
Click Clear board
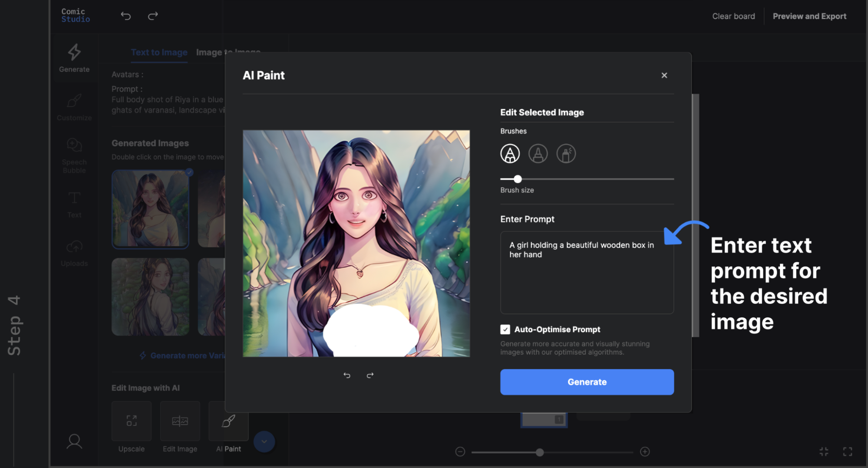[734, 16]
